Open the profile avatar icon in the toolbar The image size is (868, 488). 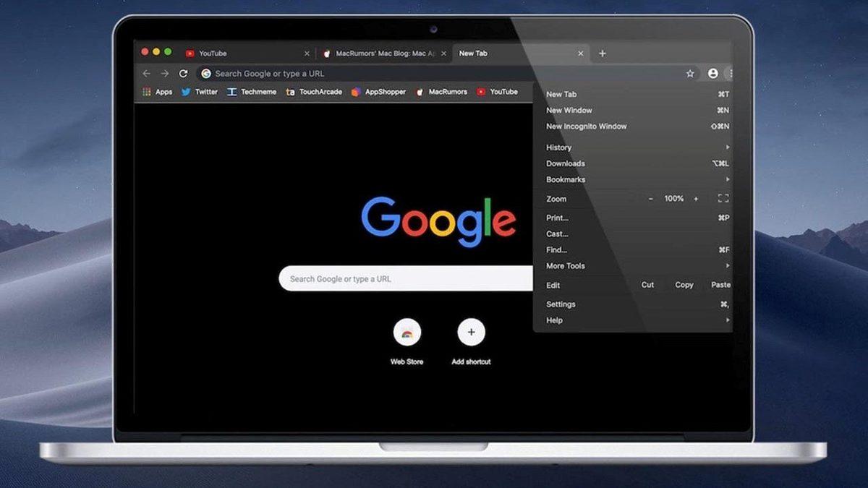tap(713, 73)
